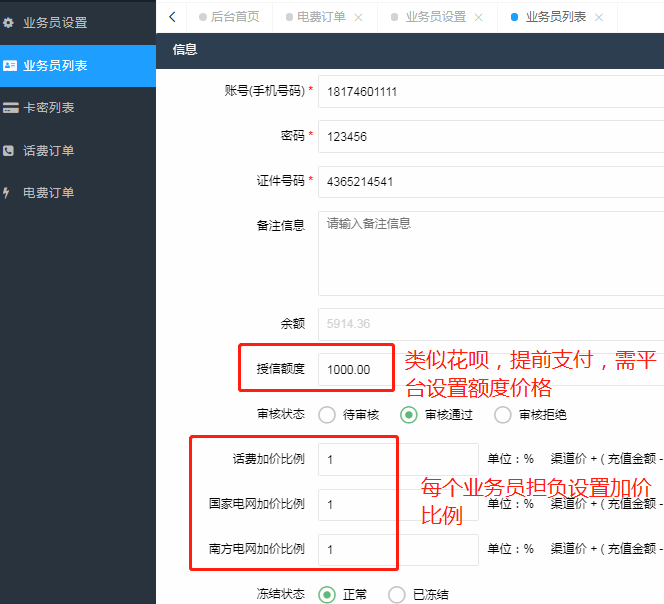Click the 账号(手机号码) input field
Image resolution: width=664 pixels, height=604 pixels.
pos(491,91)
